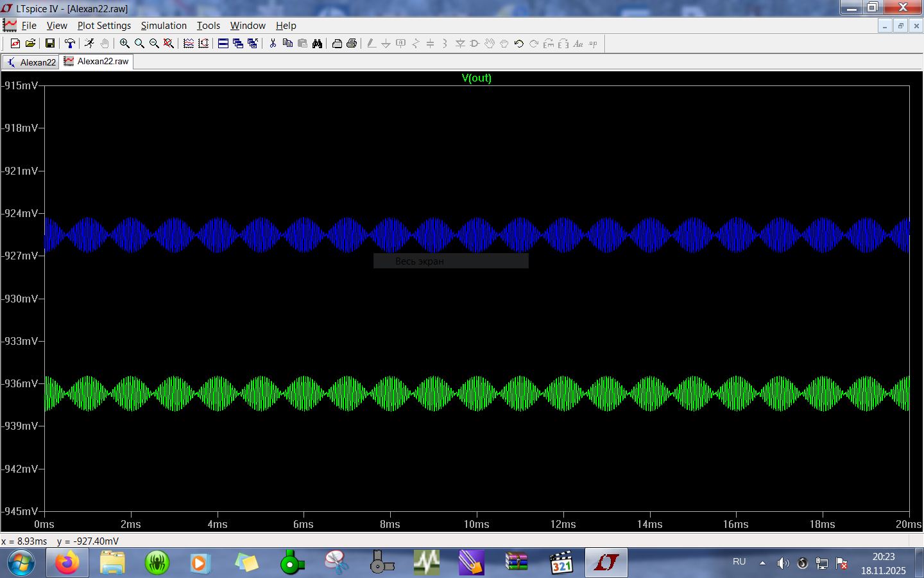Viewport: 924px width, 578px height.
Task: Open Control Panel via the hammer icon
Action: (70, 44)
